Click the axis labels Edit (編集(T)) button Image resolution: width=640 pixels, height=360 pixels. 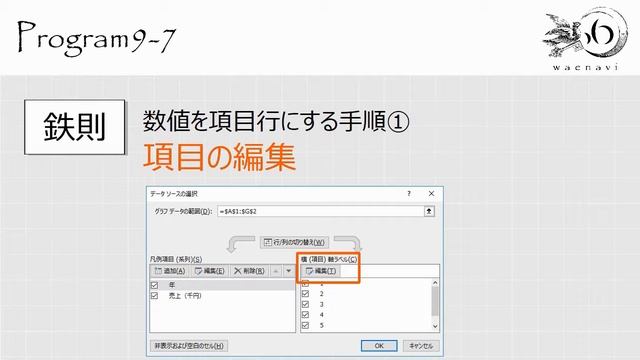[x=321, y=271]
